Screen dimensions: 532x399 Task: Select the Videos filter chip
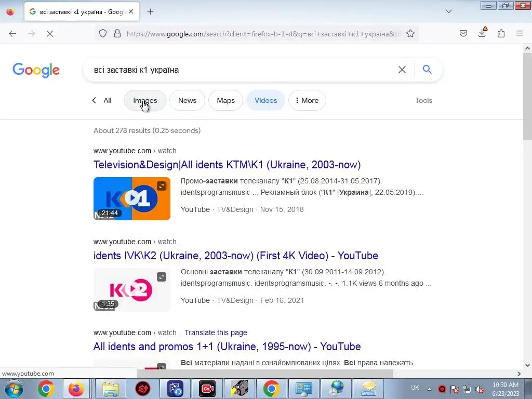point(265,100)
